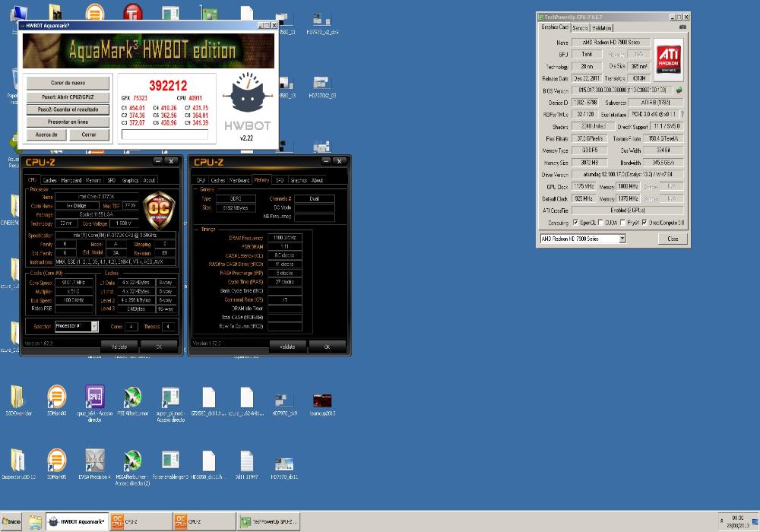Open the cpuz_x64 Acceso directo shortcut

pyautogui.click(x=94, y=403)
